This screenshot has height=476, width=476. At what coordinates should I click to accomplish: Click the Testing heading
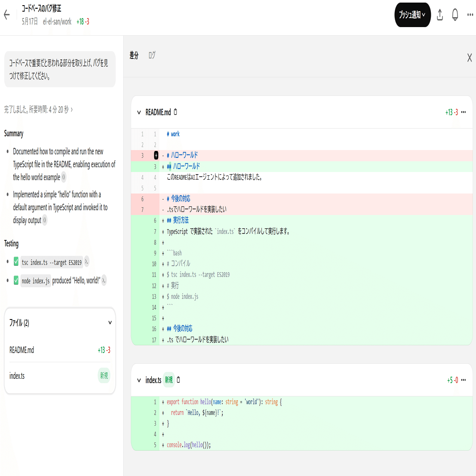tap(11, 243)
